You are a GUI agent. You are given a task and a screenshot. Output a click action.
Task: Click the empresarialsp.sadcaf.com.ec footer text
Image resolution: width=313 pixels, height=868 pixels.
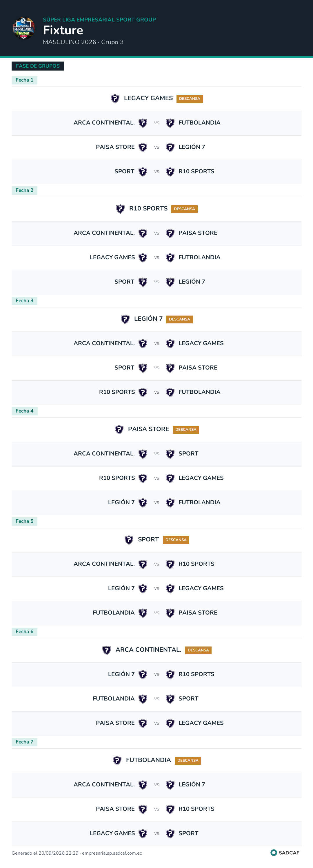coord(112,853)
